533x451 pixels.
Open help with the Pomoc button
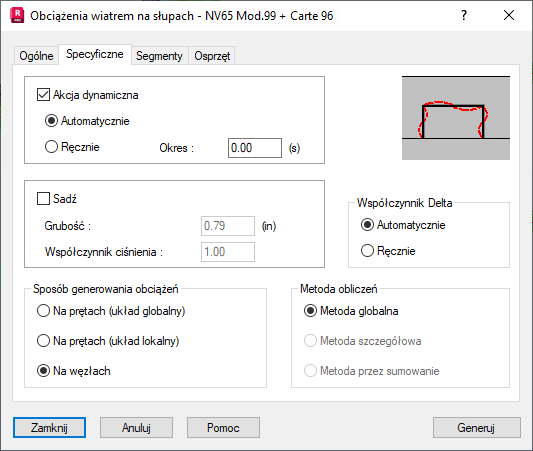[223, 428]
